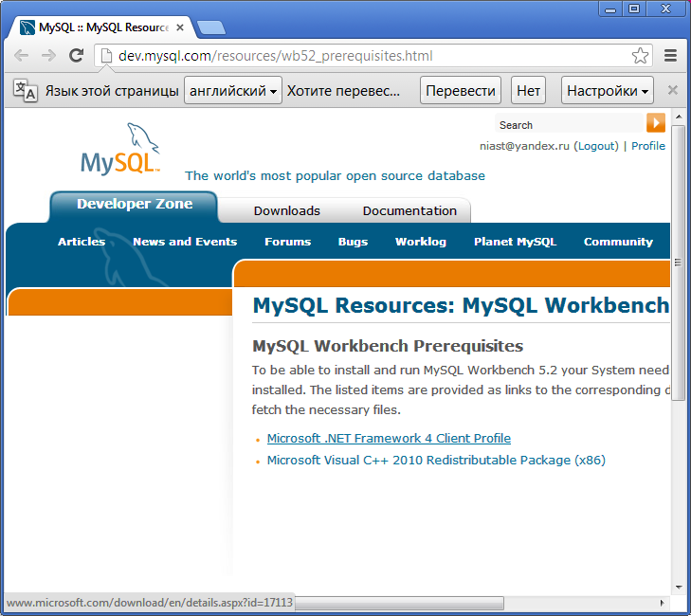Click the Logout link
The image size is (691, 616).
(598, 146)
